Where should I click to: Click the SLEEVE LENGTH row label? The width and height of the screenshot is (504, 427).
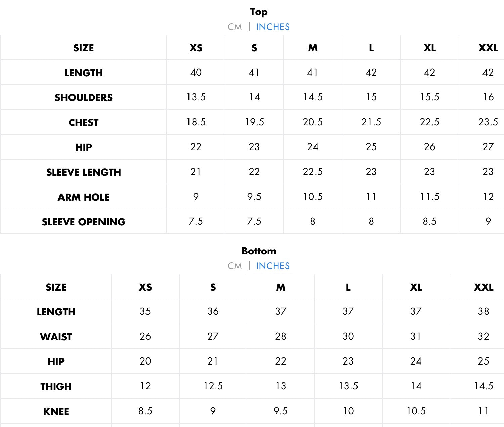point(84,172)
